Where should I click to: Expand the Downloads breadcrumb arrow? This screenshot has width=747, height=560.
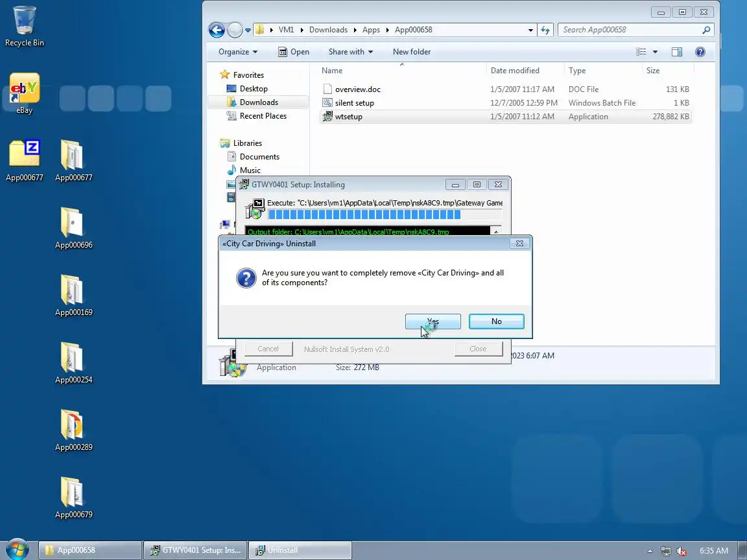[x=355, y=30]
